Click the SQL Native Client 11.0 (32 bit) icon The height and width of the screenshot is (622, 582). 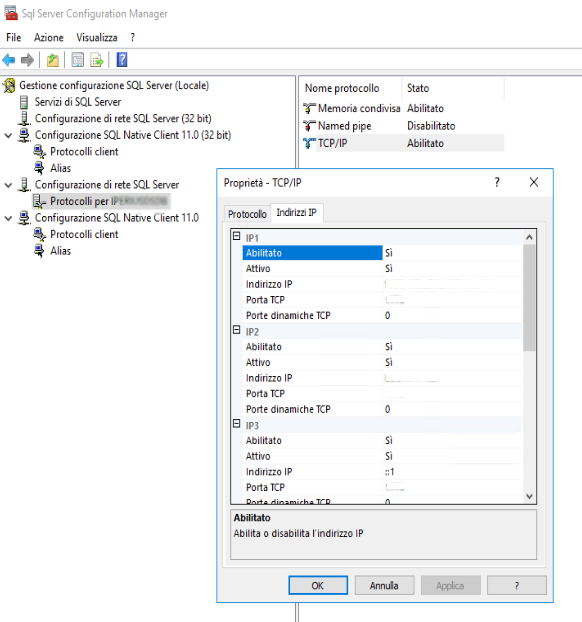click(x=24, y=135)
